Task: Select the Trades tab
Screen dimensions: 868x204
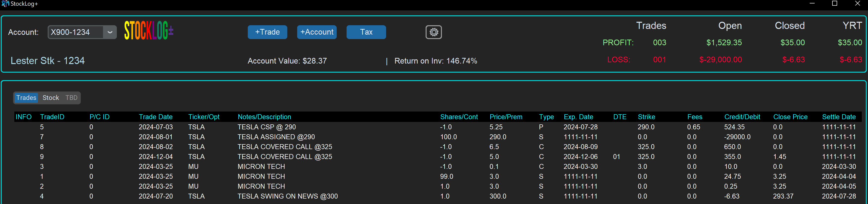Action: (x=26, y=98)
